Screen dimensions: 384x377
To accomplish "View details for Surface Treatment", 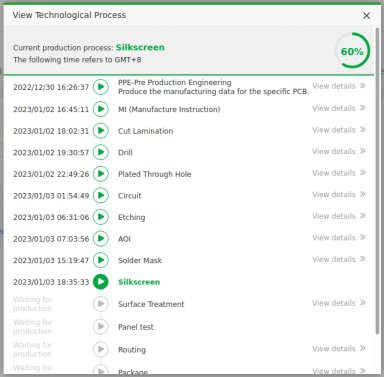I will (339, 303).
